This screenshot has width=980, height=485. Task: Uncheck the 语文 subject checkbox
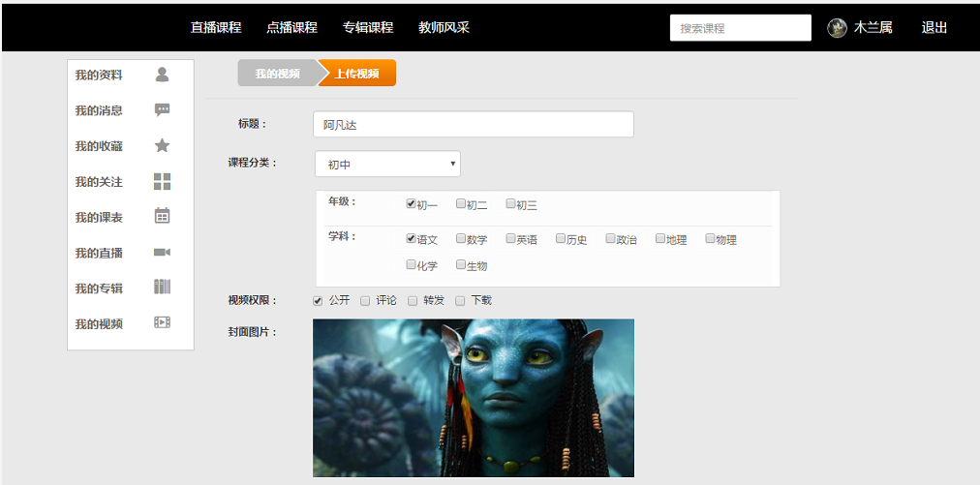click(x=411, y=238)
